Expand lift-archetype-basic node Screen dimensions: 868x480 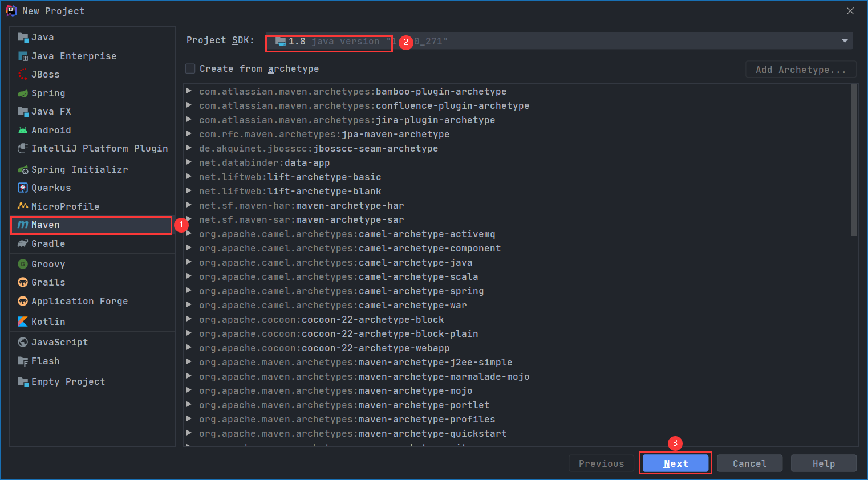point(189,177)
